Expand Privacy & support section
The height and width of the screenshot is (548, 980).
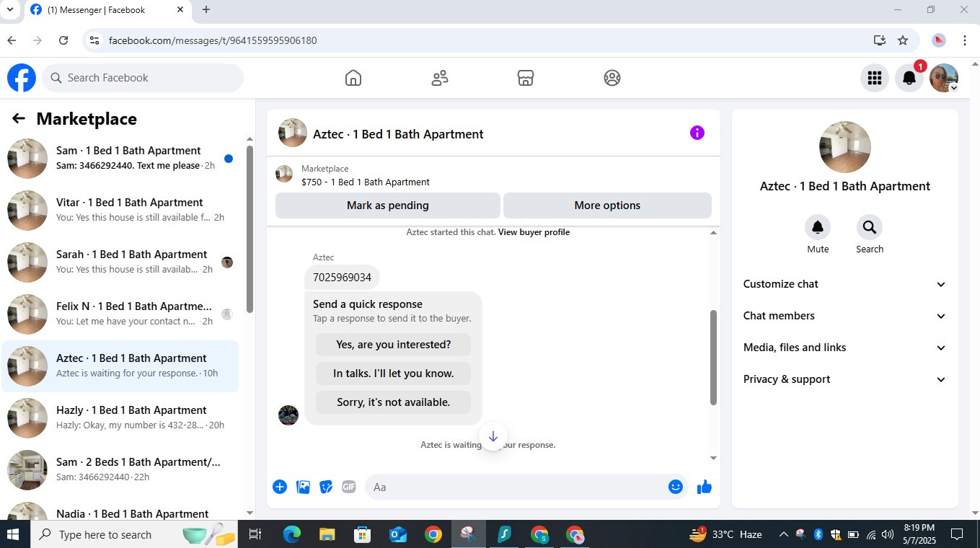[x=844, y=379]
